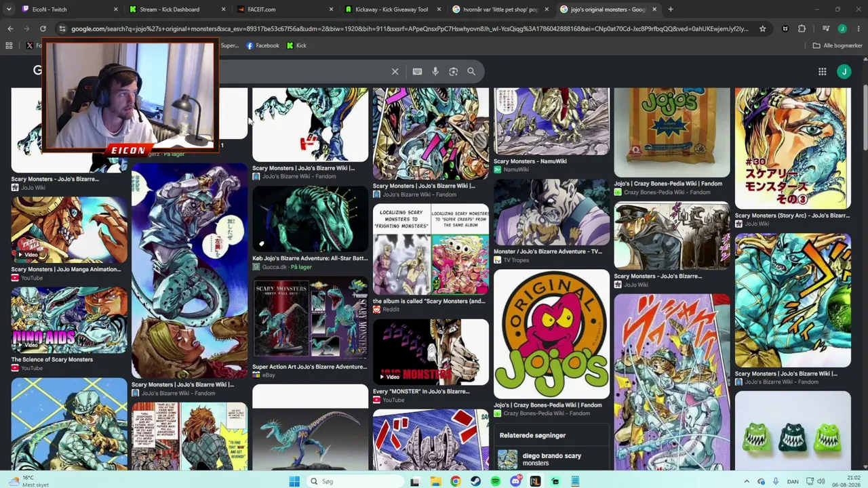Open the Super Action Art eBay image
The width and height of the screenshot is (868, 488).
tap(310, 319)
